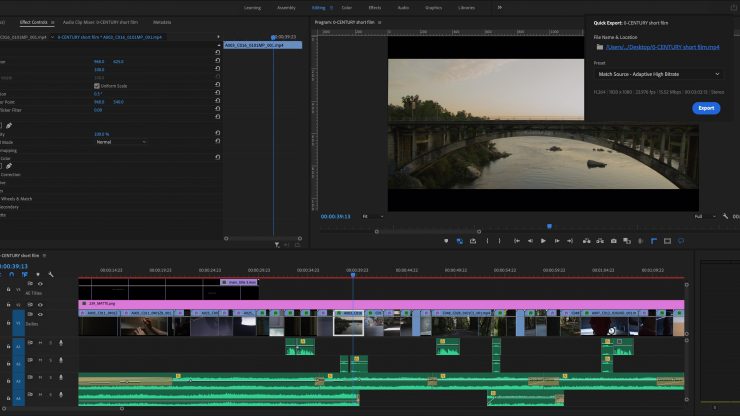Viewport: 740px width, 416px height.
Task: Click the Export Frame camera icon
Action: (612, 241)
